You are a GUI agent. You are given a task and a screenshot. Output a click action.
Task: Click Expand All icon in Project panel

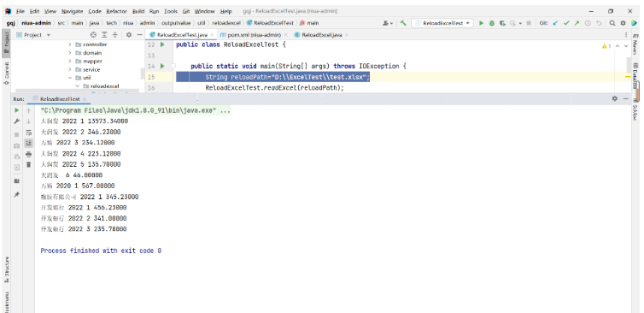tap(104, 35)
